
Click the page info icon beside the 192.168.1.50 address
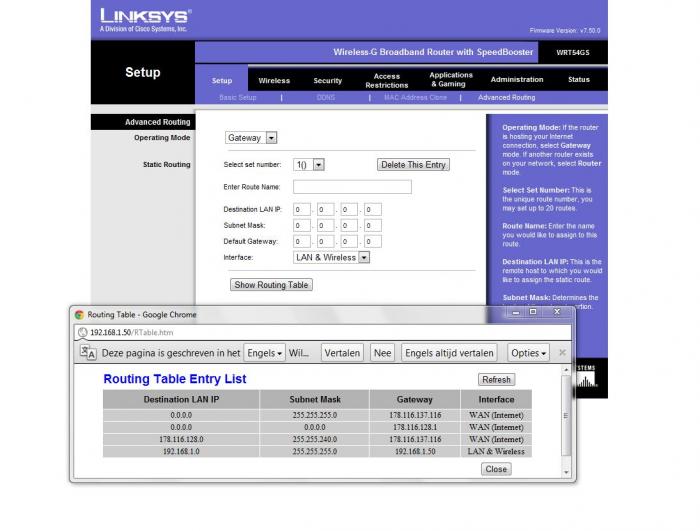coord(83,332)
